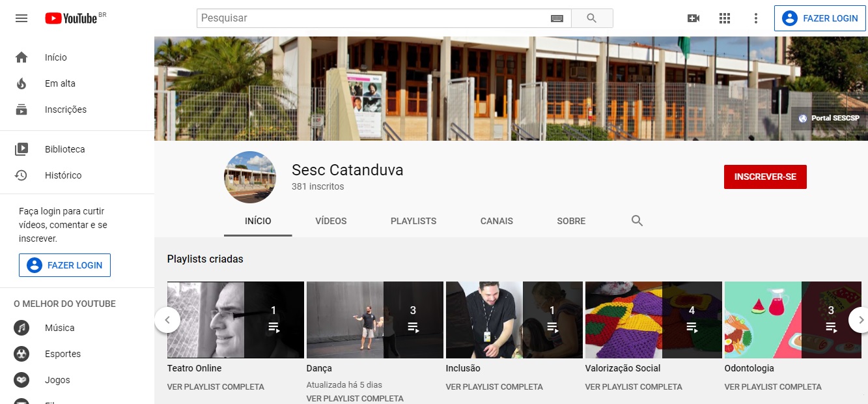Switch to the VÍDEOS tab
The height and width of the screenshot is (404, 868).
[331, 221]
